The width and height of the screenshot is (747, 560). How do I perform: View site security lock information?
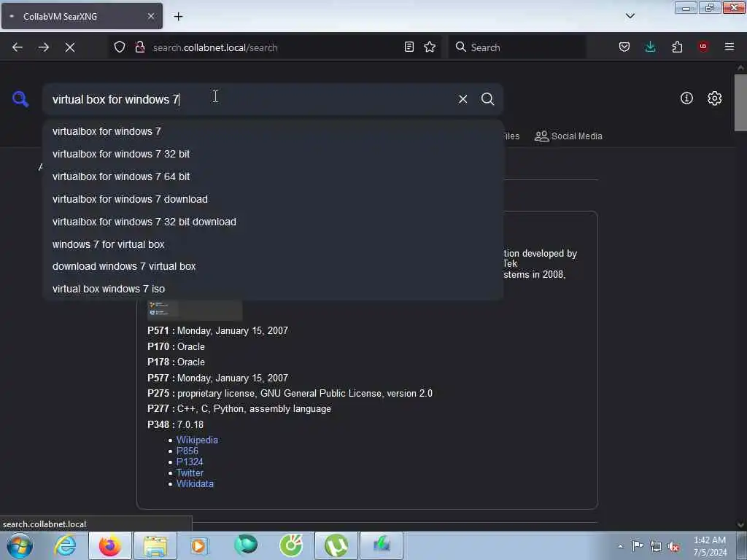coord(140,47)
